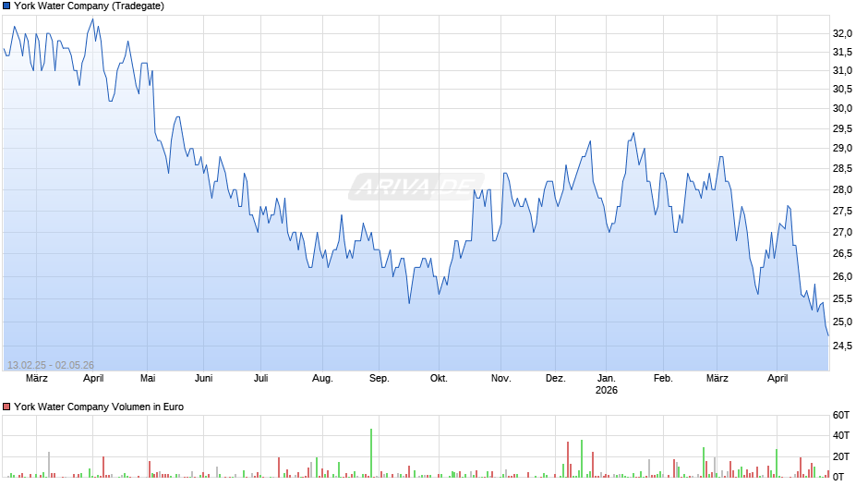This screenshot has height=486, width=868.
Task: Click the '60T' volume axis value
Action: click(841, 415)
